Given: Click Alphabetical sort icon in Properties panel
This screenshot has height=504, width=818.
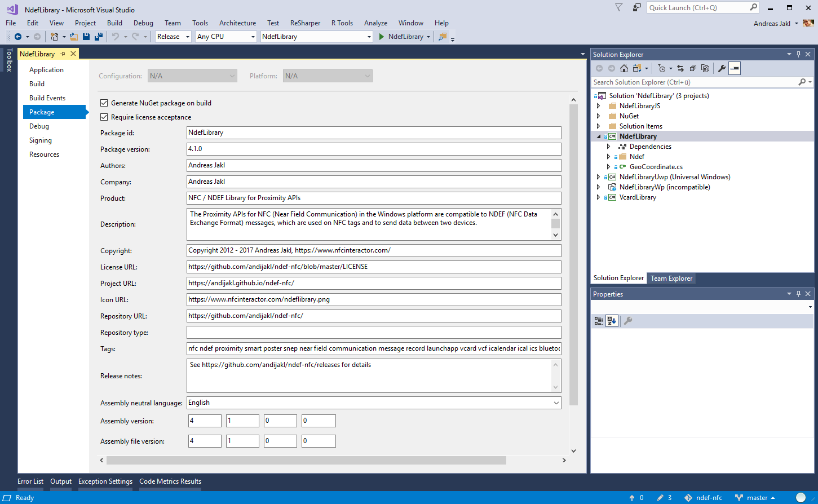Looking at the screenshot, I should pyautogui.click(x=612, y=321).
